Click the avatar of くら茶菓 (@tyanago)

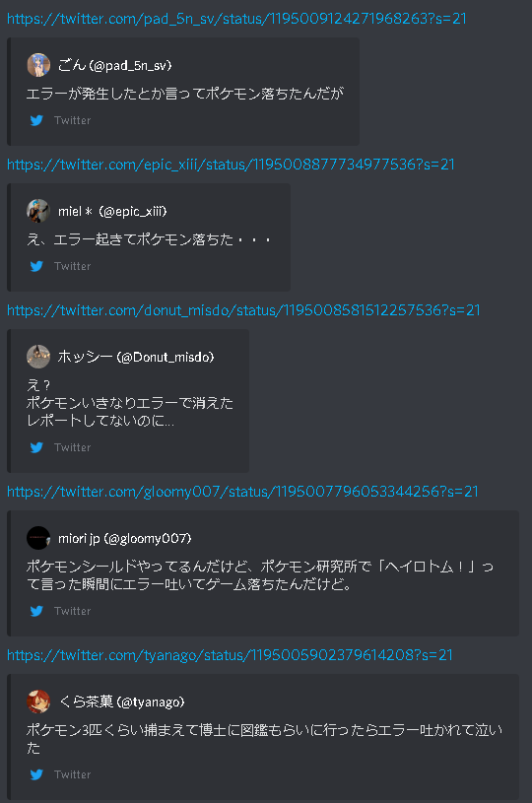click(x=38, y=702)
